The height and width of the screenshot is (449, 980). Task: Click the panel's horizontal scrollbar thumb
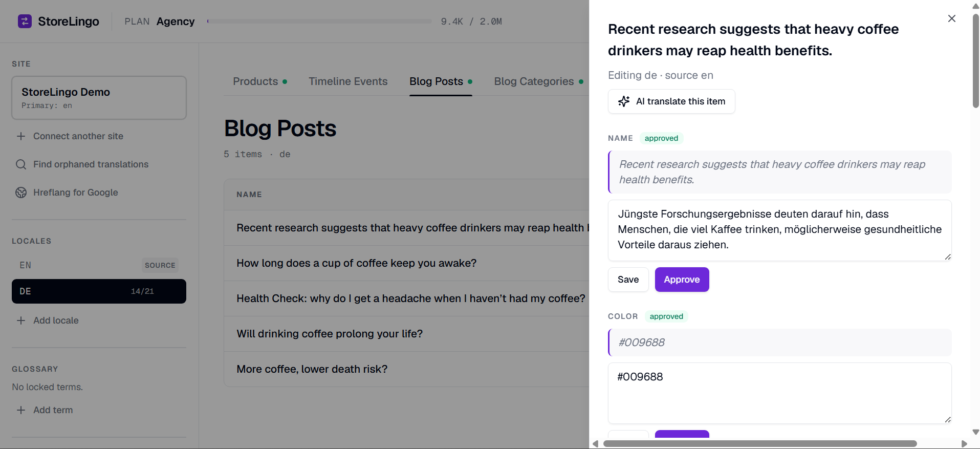tap(760, 444)
